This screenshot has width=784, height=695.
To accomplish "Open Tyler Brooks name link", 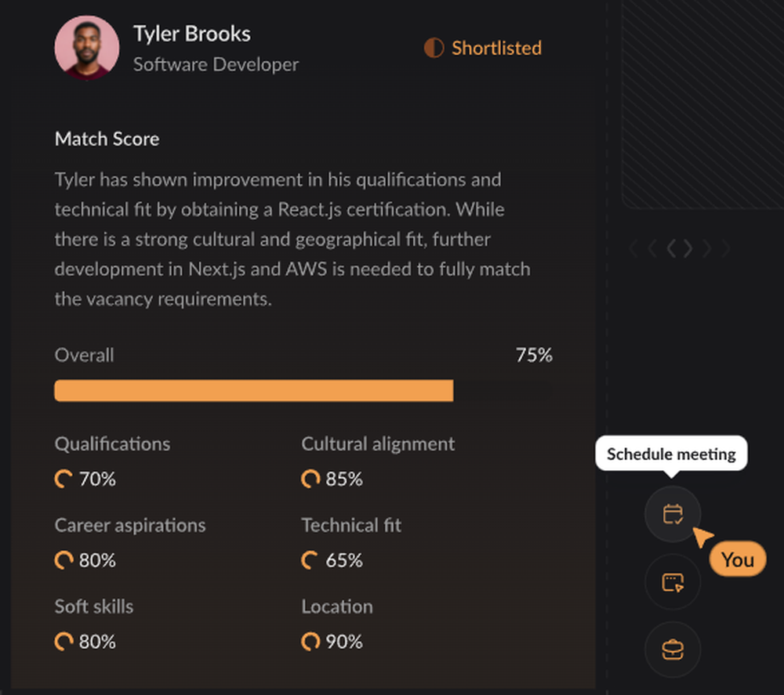I will pyautogui.click(x=192, y=34).
